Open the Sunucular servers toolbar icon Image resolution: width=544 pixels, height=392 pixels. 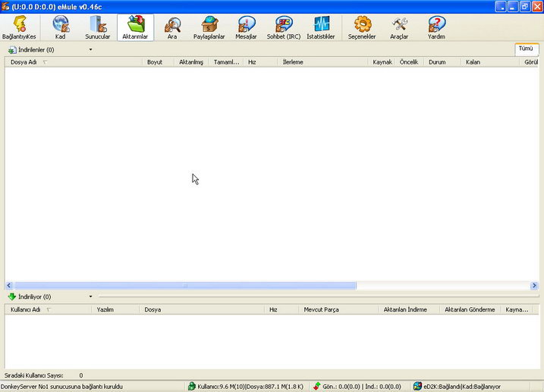tap(98, 27)
